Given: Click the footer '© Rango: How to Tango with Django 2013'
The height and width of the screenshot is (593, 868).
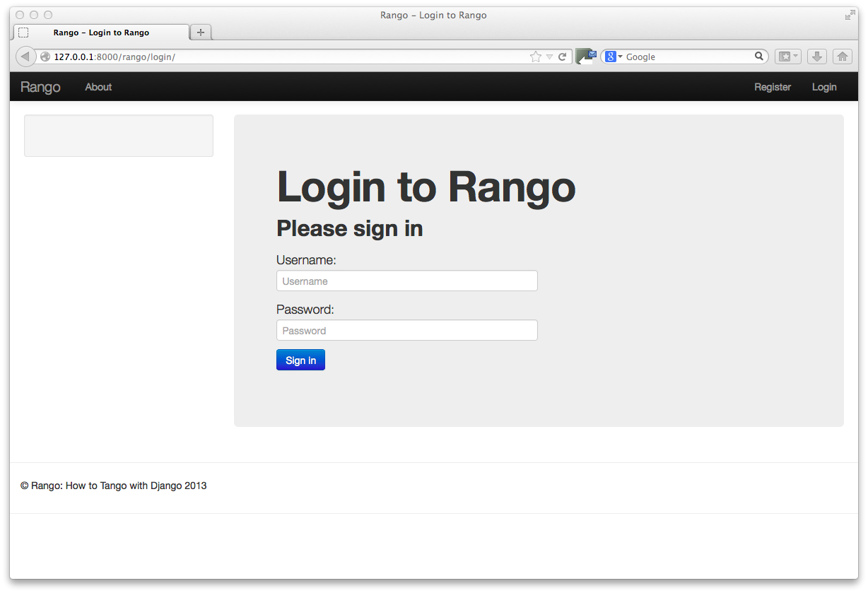Looking at the screenshot, I should 114,486.
